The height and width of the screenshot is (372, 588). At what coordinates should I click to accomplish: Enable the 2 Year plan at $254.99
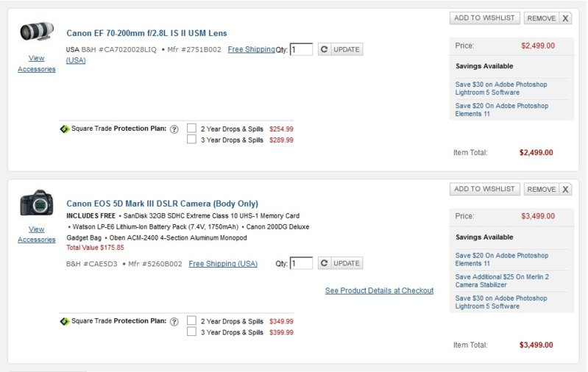click(191, 128)
